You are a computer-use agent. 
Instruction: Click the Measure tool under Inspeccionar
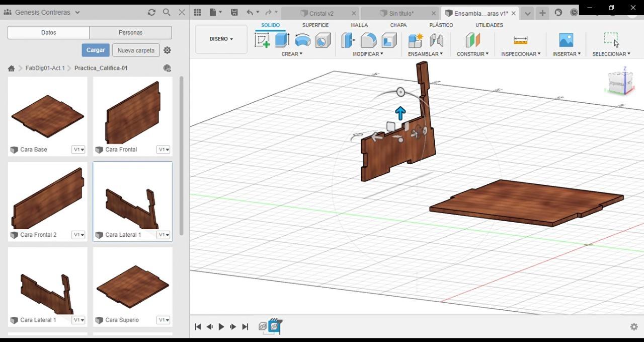pos(520,40)
